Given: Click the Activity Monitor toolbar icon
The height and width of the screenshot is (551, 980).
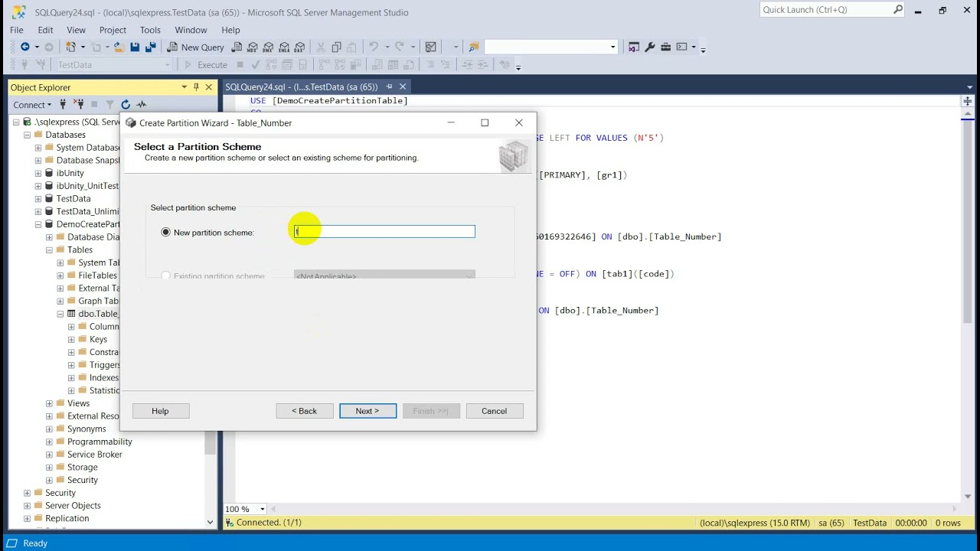Looking at the screenshot, I should click(x=431, y=47).
